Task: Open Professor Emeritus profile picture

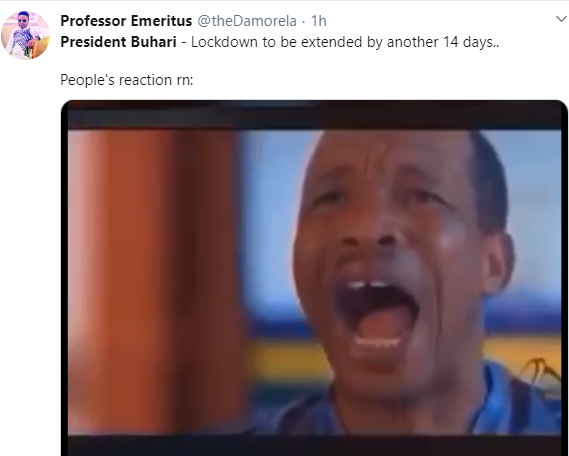Action: coord(25,35)
